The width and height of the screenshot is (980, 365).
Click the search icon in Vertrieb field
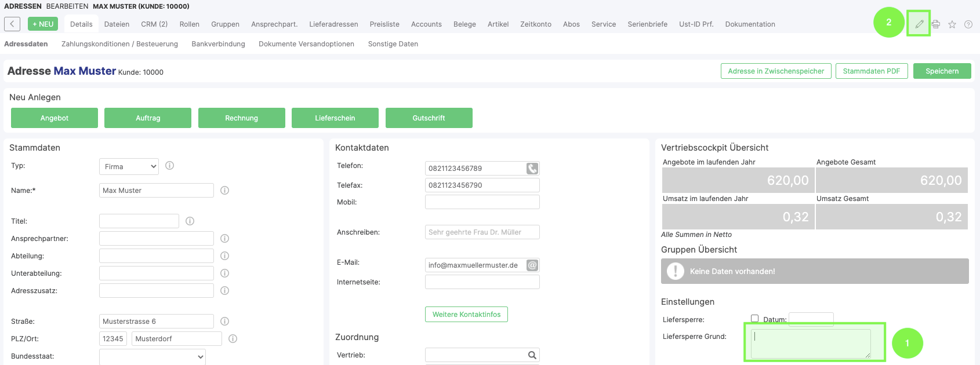(x=532, y=355)
